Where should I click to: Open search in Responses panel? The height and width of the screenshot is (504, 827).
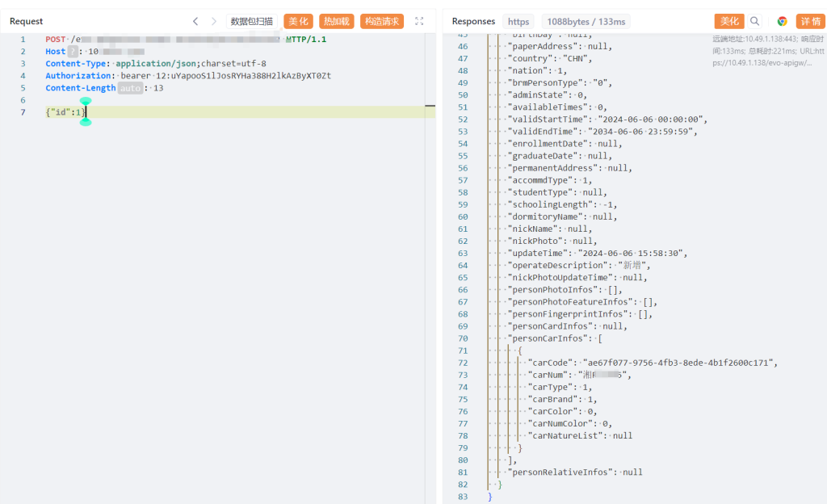point(754,21)
